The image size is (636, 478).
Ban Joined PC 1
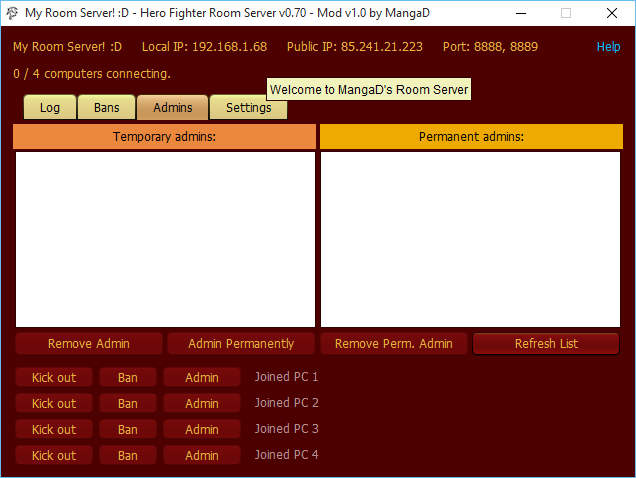pyautogui.click(x=128, y=378)
